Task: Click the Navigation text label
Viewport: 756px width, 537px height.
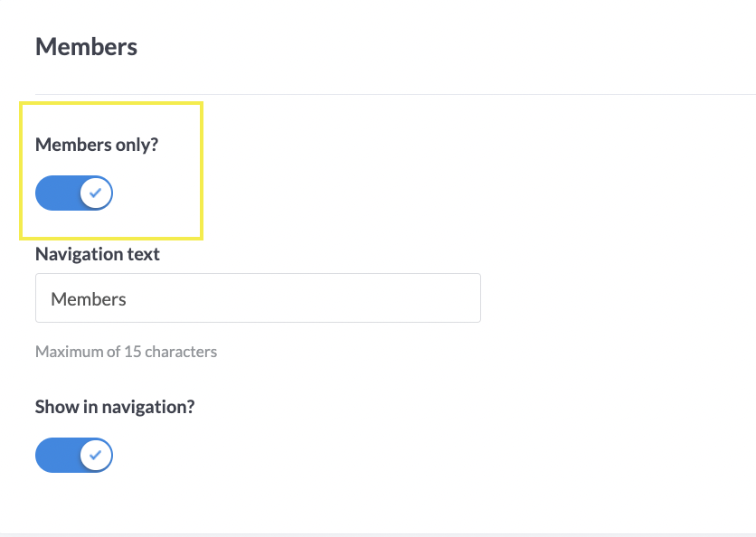Action: coord(98,254)
